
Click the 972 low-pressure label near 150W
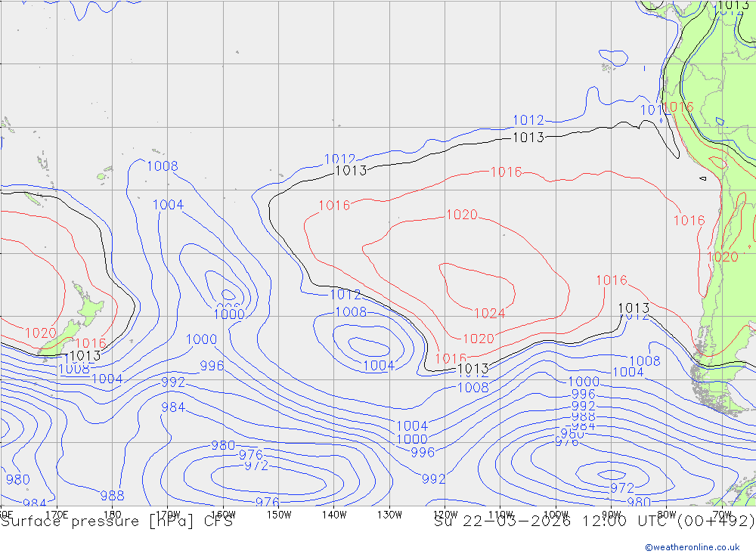pos(256,466)
